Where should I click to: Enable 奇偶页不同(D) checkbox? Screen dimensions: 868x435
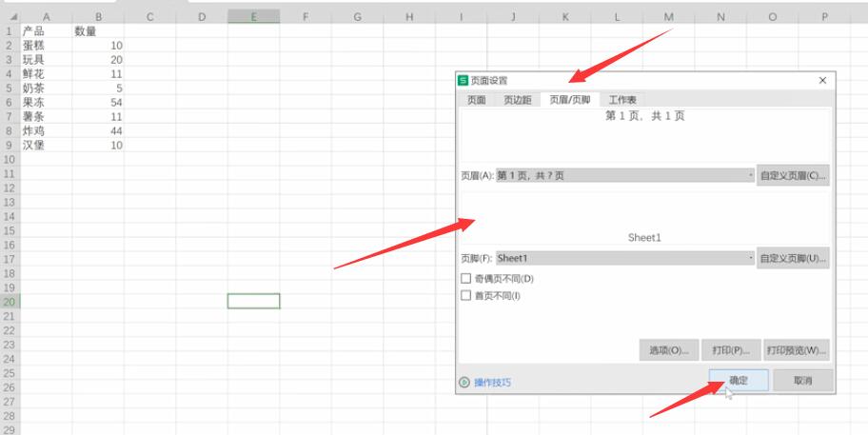pos(466,278)
